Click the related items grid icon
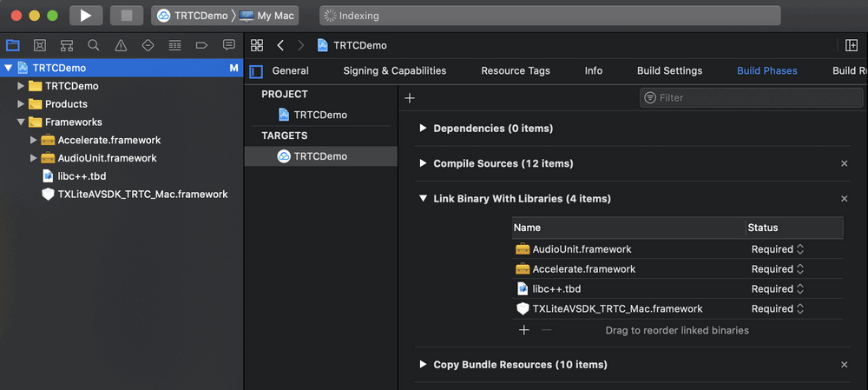Viewport: 868px width, 390px height. [257, 45]
